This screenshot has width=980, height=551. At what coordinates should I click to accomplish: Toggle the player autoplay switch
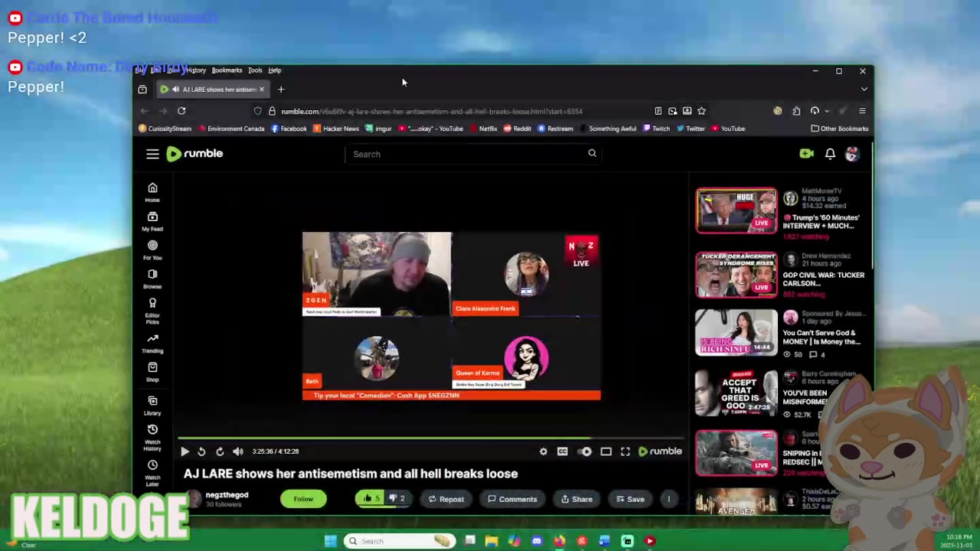click(584, 452)
